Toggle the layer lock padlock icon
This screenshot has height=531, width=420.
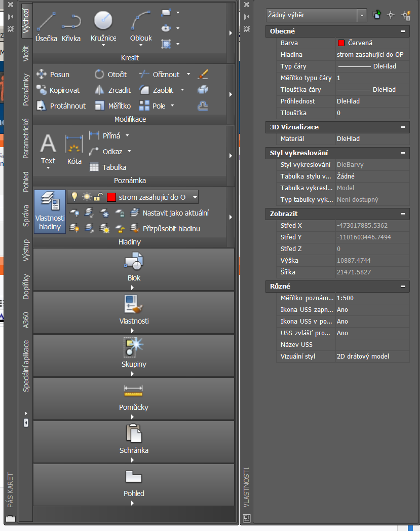click(97, 197)
